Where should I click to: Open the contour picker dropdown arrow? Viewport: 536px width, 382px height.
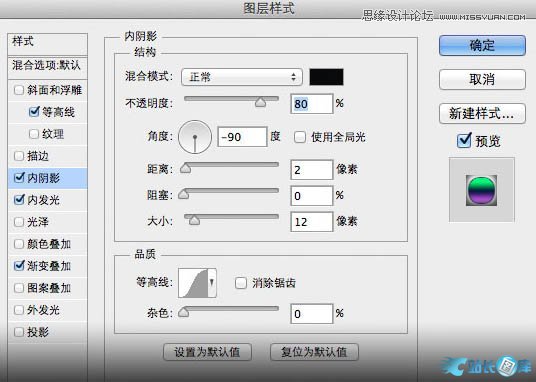212,283
